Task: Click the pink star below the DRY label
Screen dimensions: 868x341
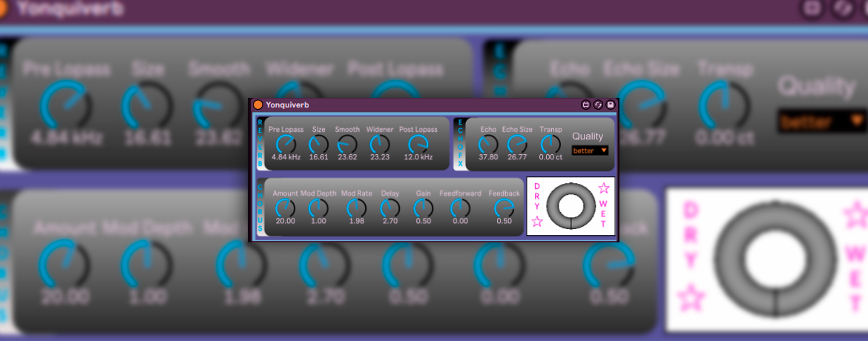Action: click(537, 221)
